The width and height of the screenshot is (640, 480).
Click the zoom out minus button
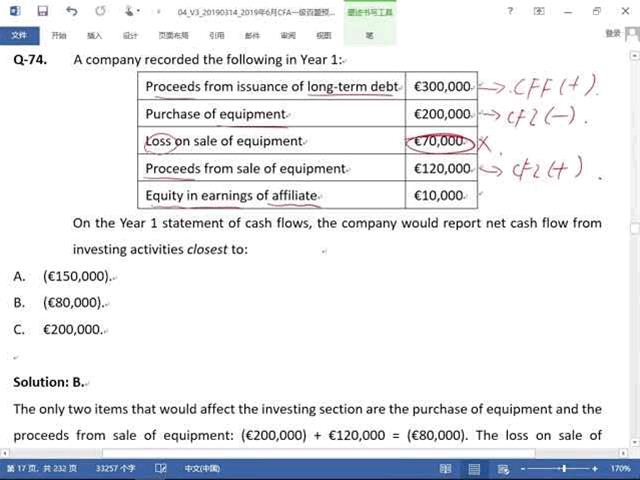coord(523,469)
